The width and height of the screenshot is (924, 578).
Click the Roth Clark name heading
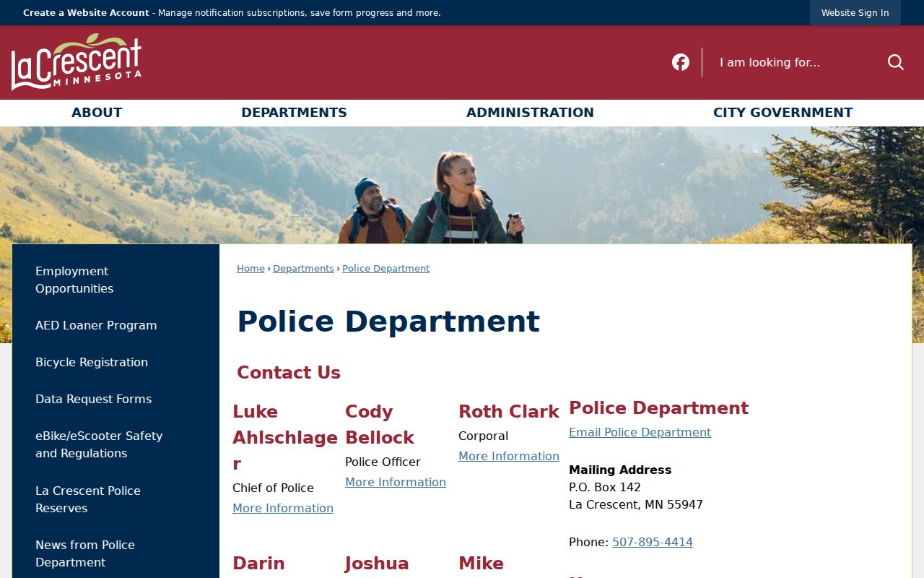coord(509,411)
